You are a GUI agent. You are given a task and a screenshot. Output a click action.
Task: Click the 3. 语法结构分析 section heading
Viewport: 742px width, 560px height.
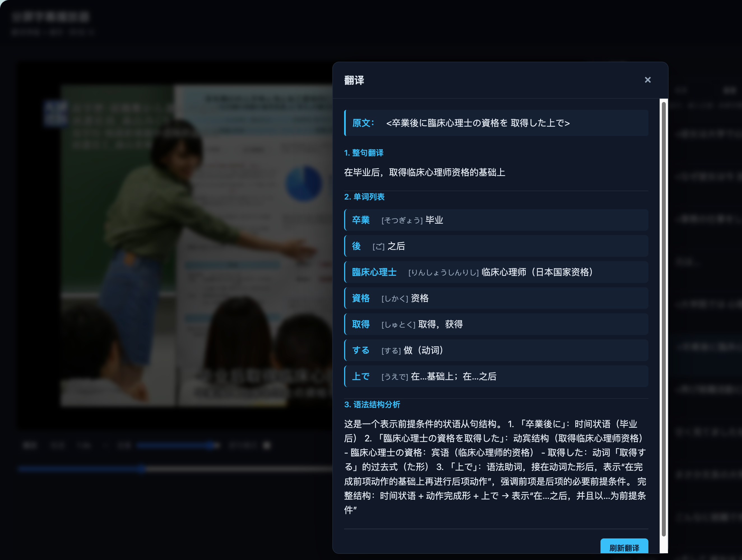coord(372,405)
